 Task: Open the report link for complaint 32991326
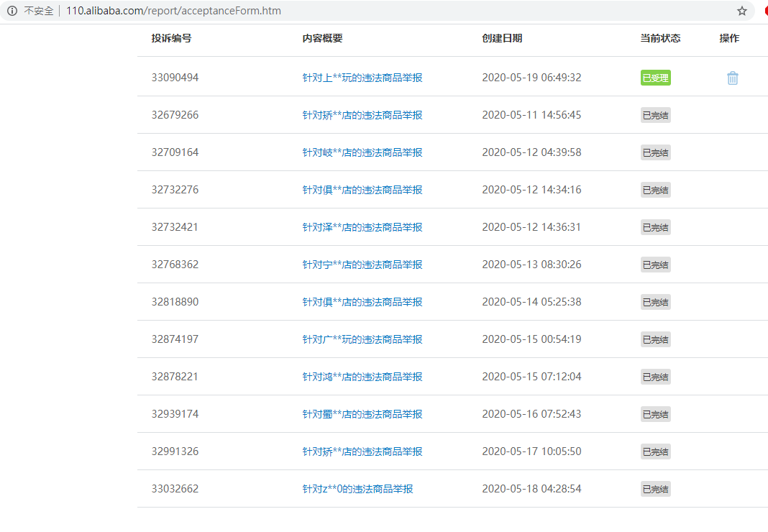click(362, 451)
